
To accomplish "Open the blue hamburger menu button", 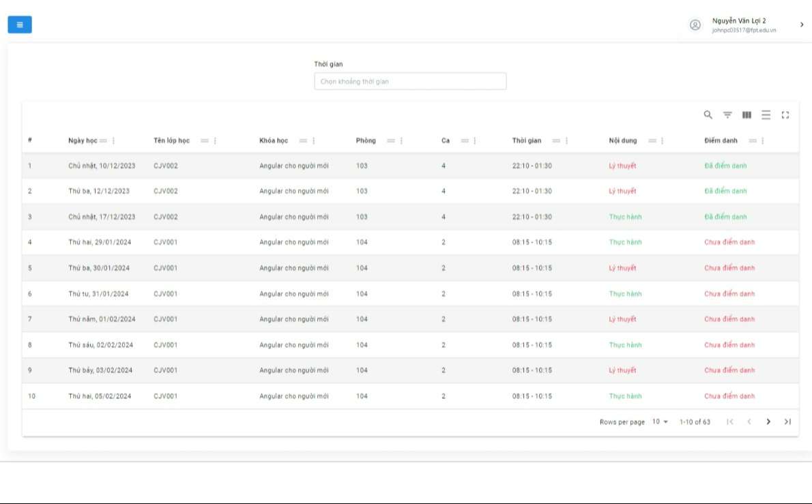I will pyautogui.click(x=20, y=25).
